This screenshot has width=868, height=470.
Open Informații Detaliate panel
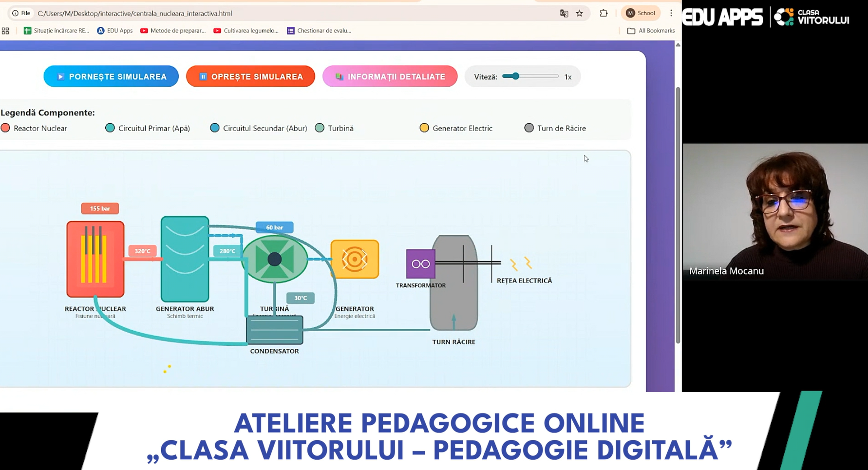point(390,76)
